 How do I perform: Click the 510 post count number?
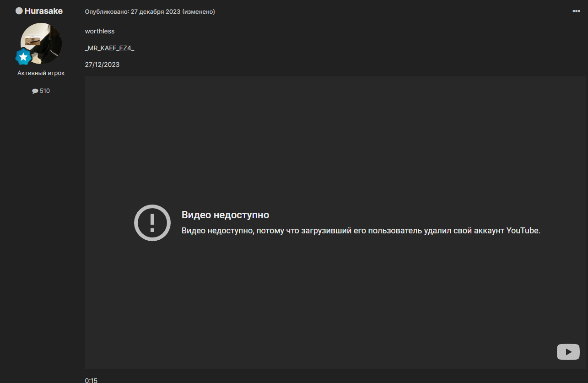tap(45, 91)
